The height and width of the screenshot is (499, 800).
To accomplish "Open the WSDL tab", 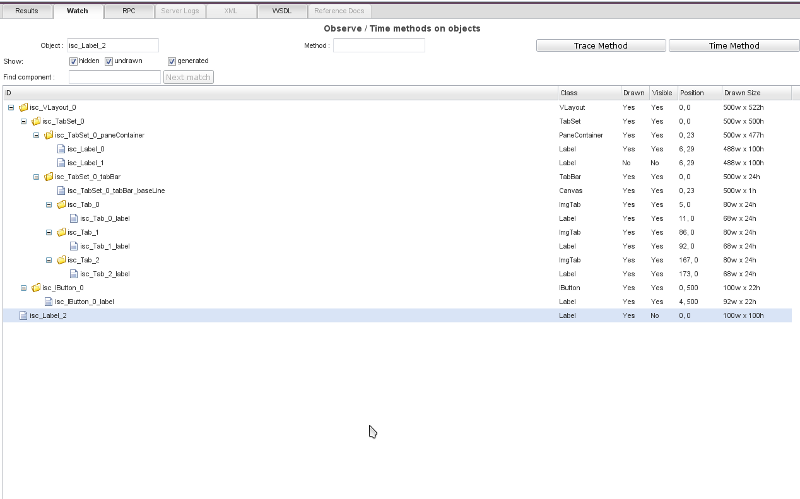I will tap(281, 10).
